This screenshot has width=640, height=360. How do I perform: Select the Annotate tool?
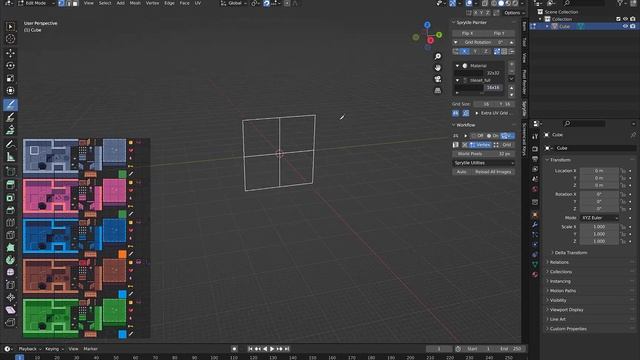point(10,144)
